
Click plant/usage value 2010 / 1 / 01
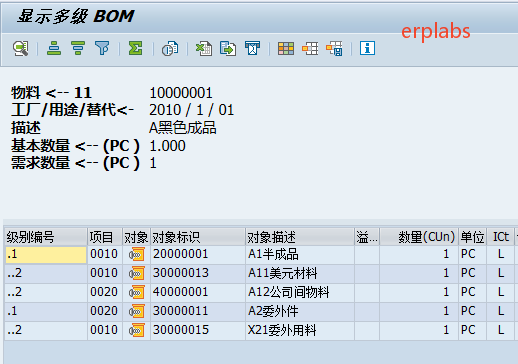[192, 110]
